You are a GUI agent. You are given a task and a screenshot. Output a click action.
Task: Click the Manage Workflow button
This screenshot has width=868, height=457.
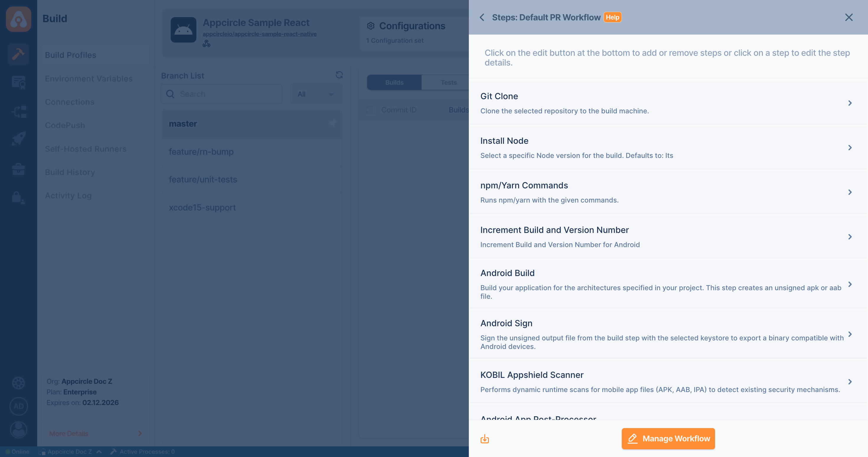click(x=668, y=438)
